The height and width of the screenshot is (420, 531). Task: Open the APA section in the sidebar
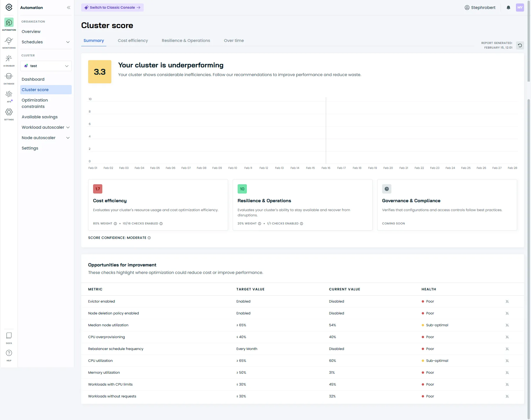pos(9,96)
